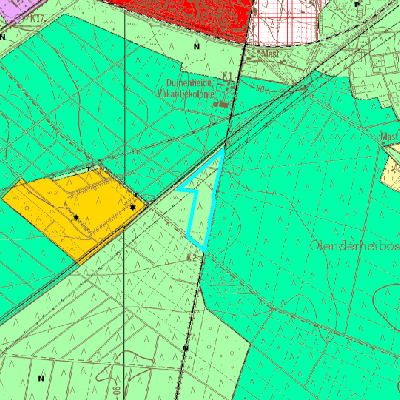Click the N label in the bottom-left area
Screen dimensions: 400x400
[x=41, y=378]
